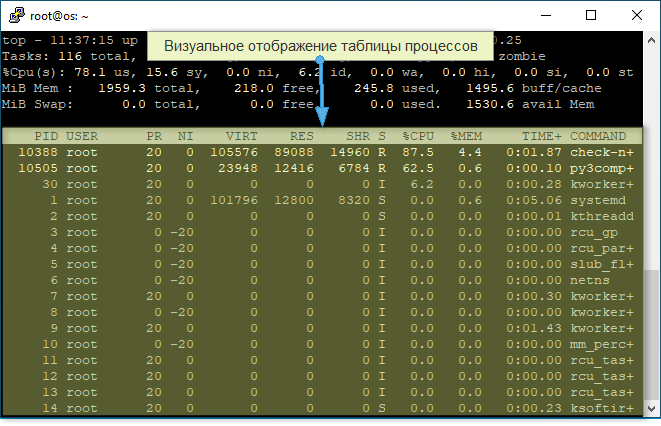The width and height of the screenshot is (661, 426).
Task: Click the 245.8 used memory value
Action: point(374,88)
